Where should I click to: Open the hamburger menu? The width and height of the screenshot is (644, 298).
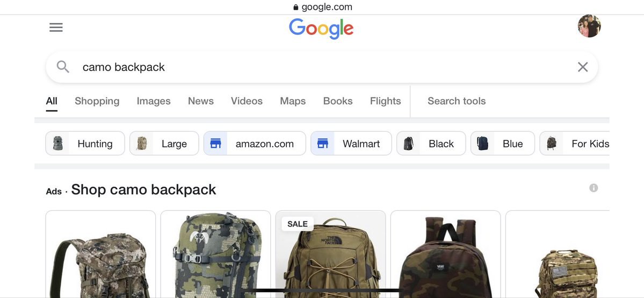click(56, 27)
